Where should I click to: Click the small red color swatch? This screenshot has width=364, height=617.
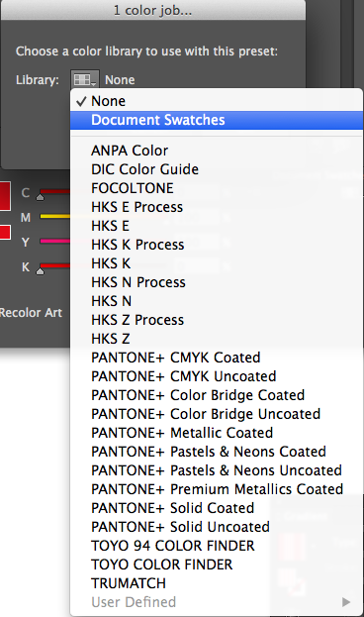5,232
